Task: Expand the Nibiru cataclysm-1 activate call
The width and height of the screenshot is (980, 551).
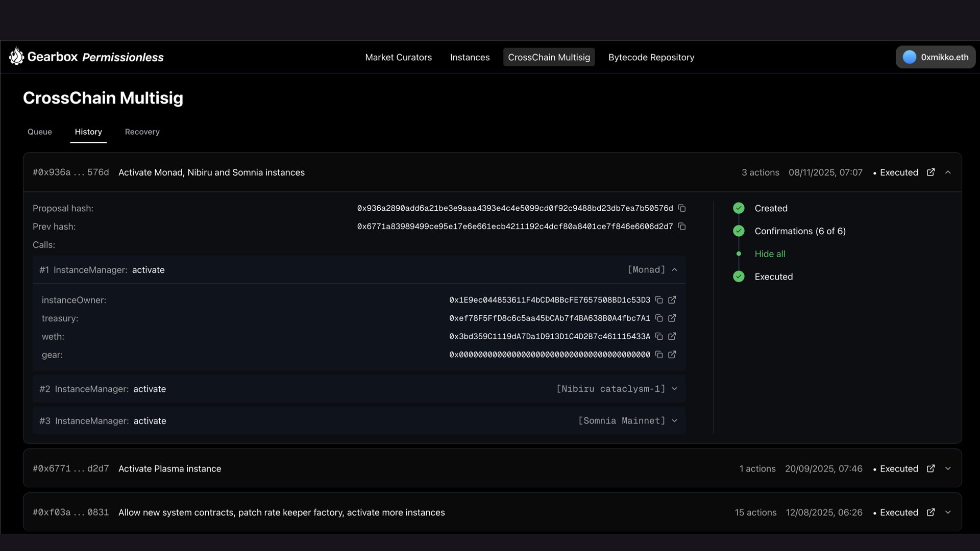Action: pos(675,389)
